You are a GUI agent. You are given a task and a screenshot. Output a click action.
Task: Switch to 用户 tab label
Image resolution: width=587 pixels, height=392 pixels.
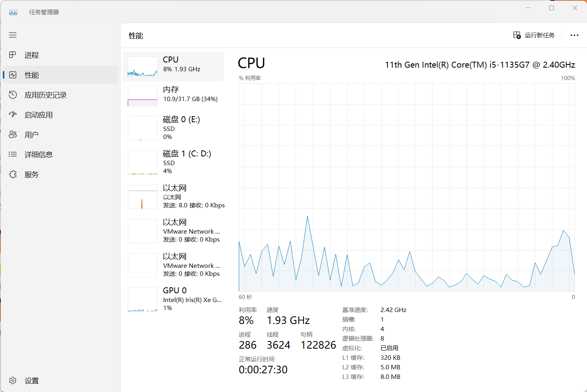(32, 135)
